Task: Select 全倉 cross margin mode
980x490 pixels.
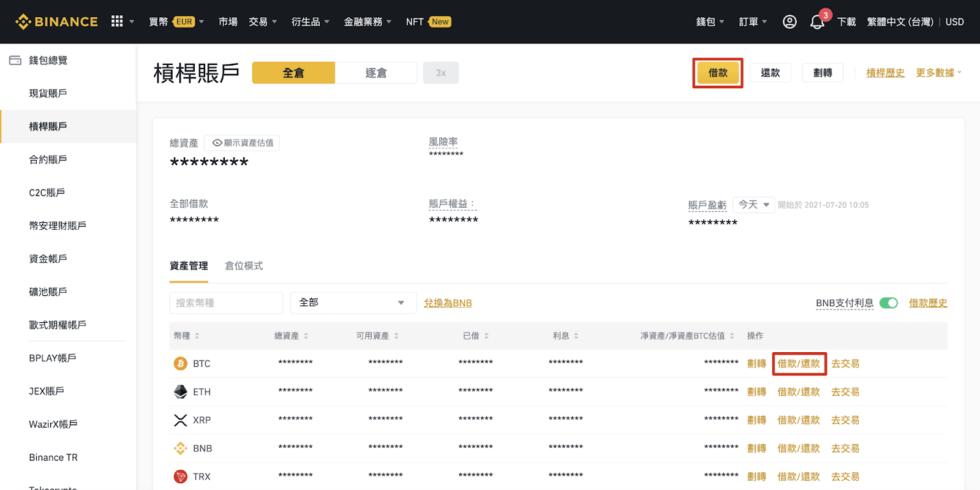Action: (x=293, y=73)
